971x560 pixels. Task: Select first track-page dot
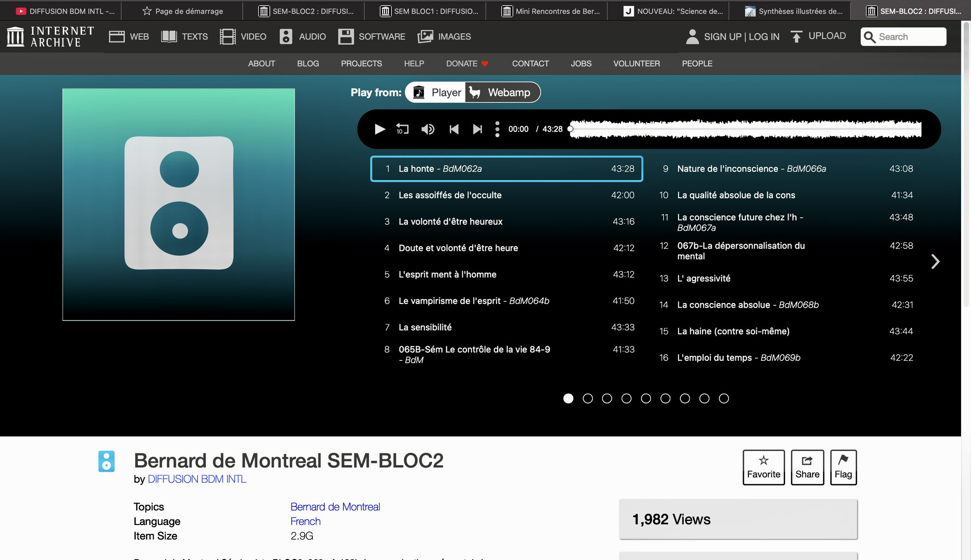(x=568, y=398)
